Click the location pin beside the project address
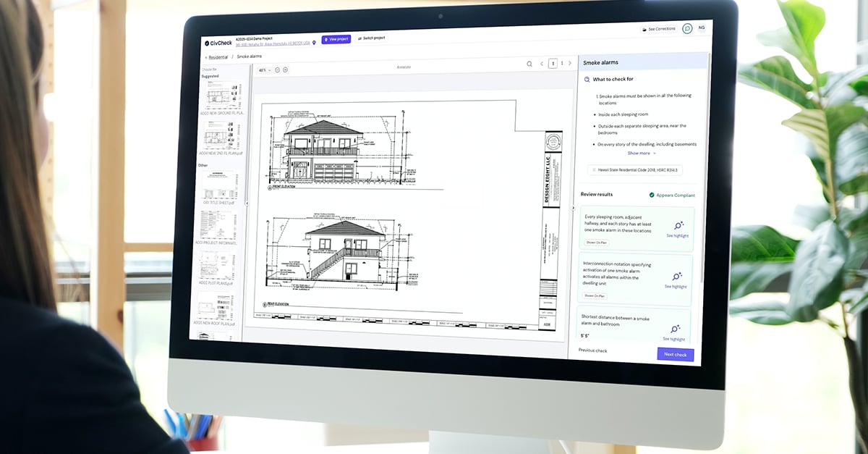868x454 pixels. click(x=315, y=43)
